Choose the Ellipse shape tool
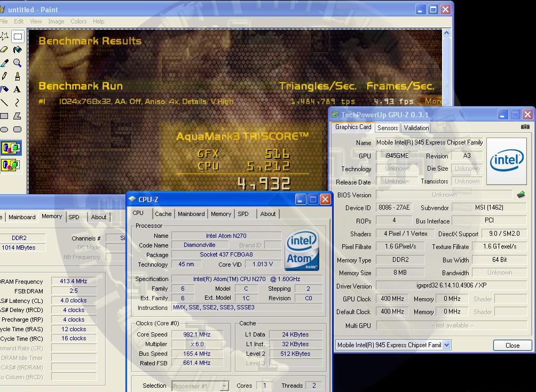The image size is (536, 392). [4, 130]
